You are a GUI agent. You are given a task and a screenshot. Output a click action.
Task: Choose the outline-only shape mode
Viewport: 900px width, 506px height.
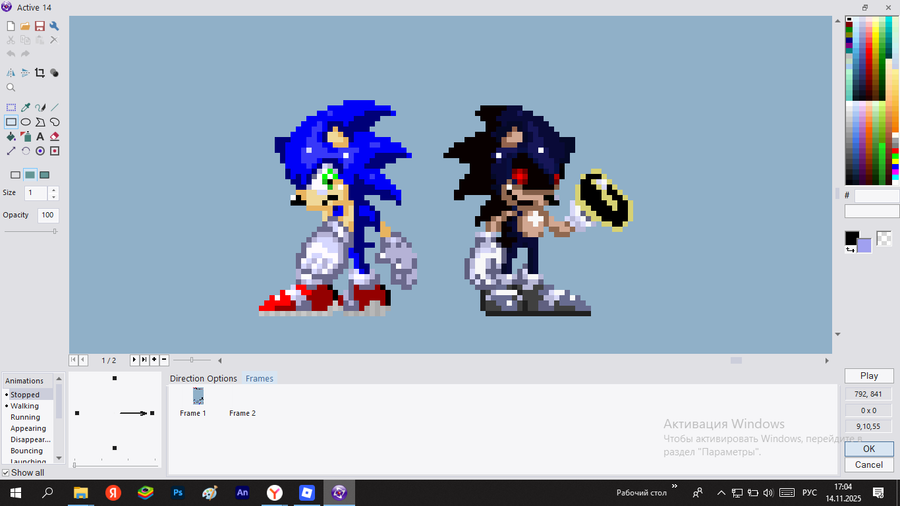[x=15, y=175]
